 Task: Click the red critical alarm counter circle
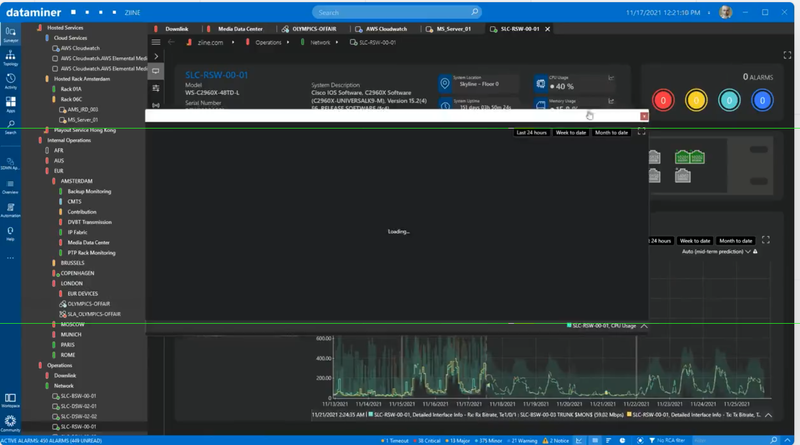click(663, 101)
